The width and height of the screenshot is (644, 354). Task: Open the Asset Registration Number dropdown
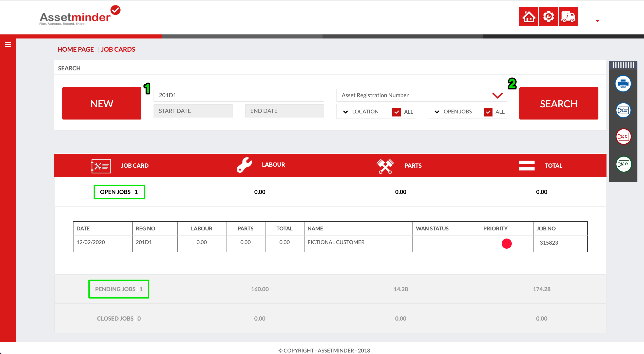point(422,95)
